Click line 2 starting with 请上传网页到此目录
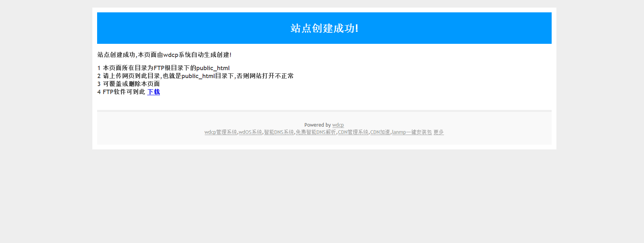Screen dimensions: 644x243 click(195, 76)
